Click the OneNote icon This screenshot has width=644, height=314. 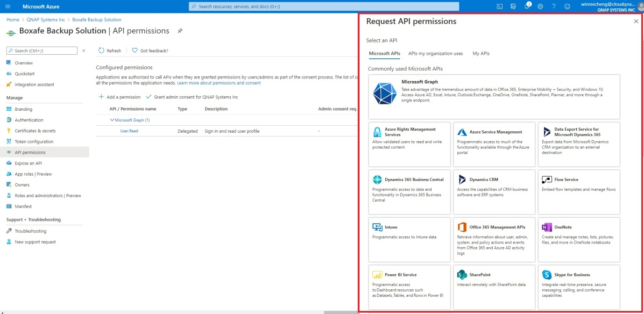[x=547, y=227]
